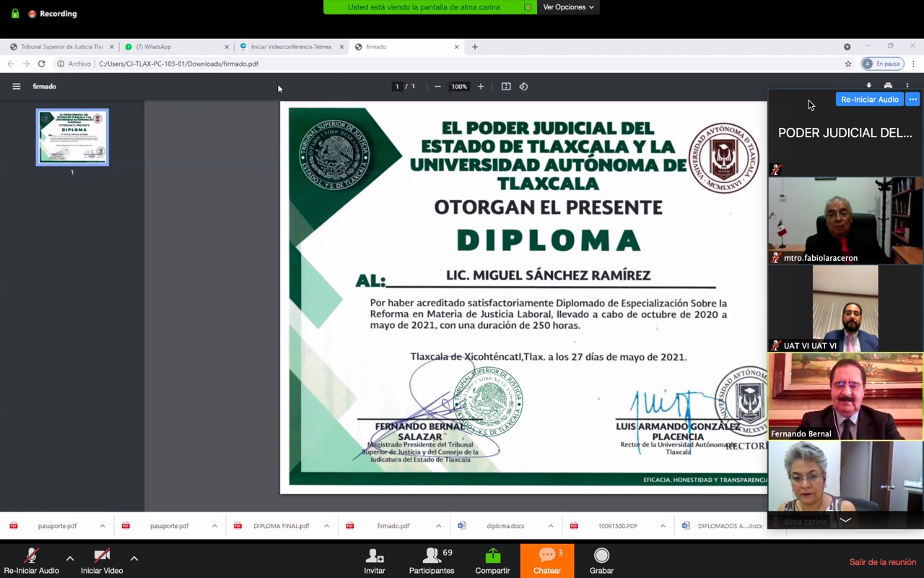924x578 pixels.
Task: Open the Ver Opciones dropdown
Action: tap(568, 7)
